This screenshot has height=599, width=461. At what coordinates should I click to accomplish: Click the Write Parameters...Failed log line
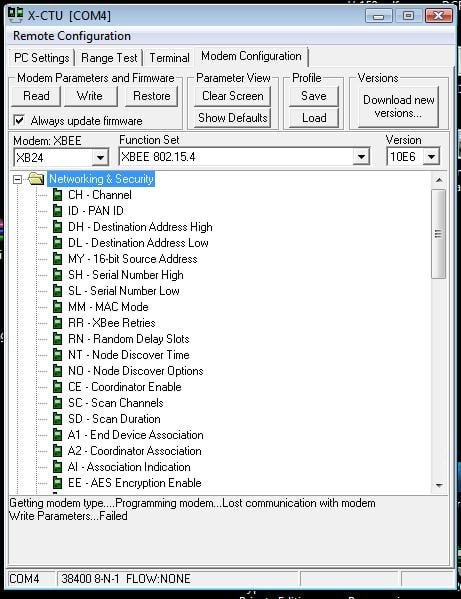coord(68,516)
